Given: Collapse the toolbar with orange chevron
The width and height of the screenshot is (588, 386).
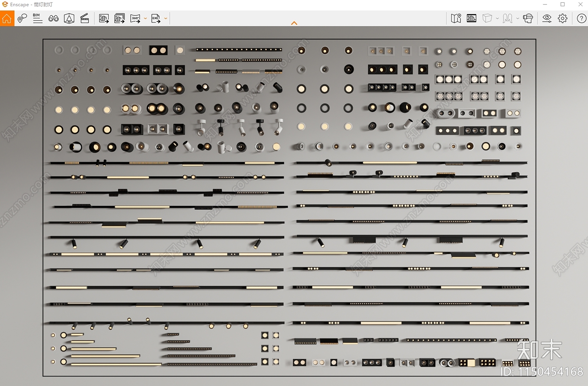Looking at the screenshot, I should [294, 23].
